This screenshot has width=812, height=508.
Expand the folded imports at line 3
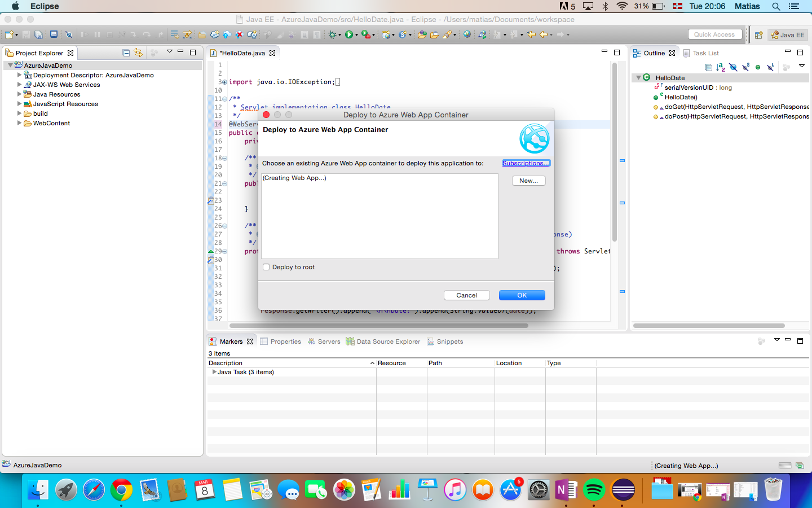pyautogui.click(x=224, y=82)
